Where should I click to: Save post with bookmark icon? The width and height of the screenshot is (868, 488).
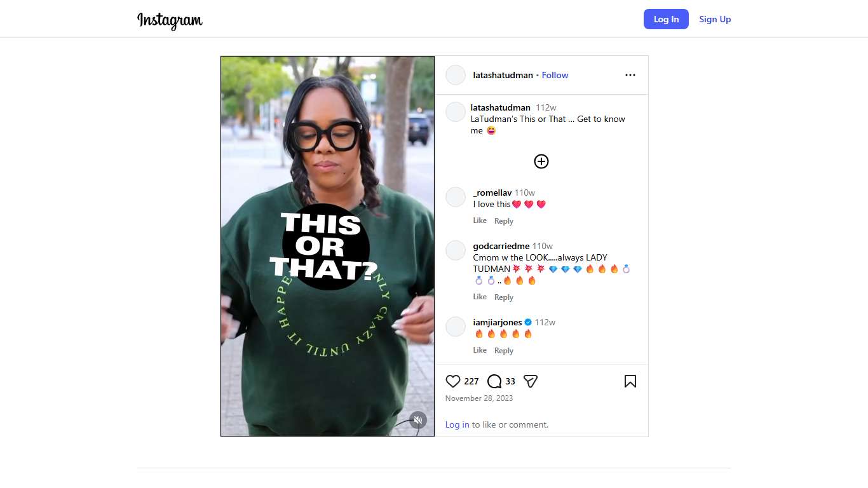coord(630,381)
